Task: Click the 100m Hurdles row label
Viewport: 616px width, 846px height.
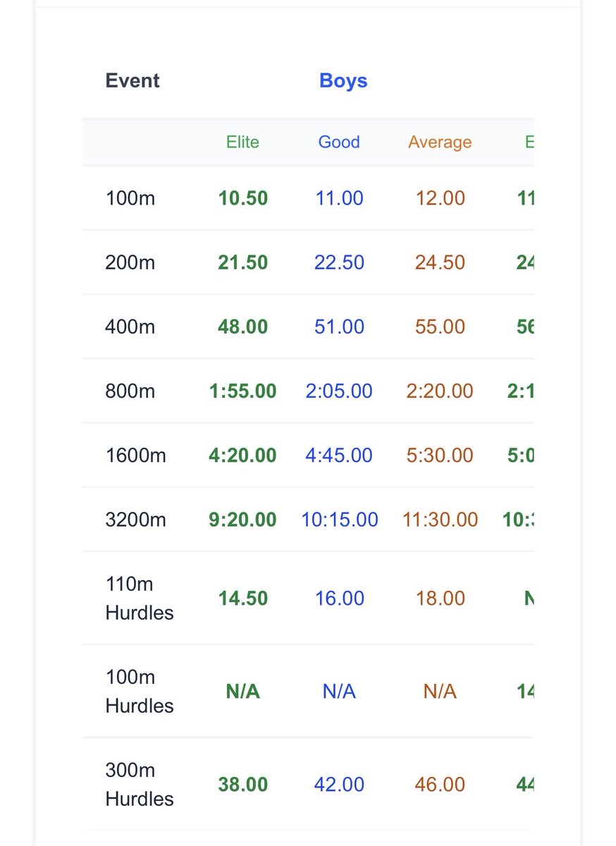Action: click(140, 691)
